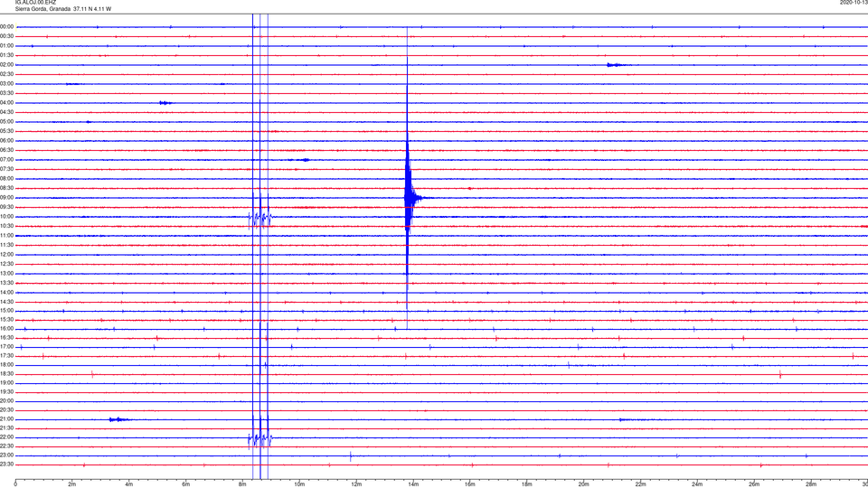Click the 2m tick on the time axis

coord(72,484)
